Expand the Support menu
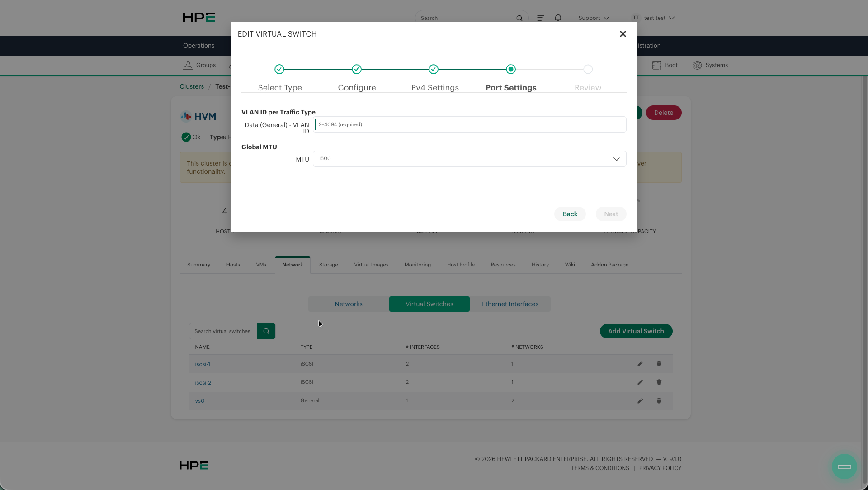This screenshot has height=490, width=868. (x=594, y=18)
